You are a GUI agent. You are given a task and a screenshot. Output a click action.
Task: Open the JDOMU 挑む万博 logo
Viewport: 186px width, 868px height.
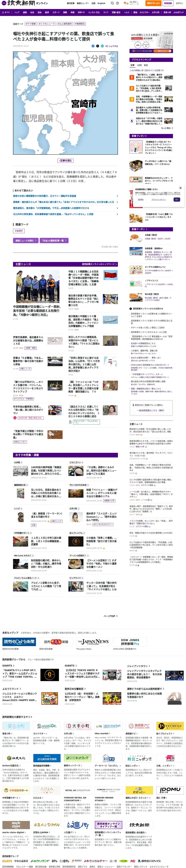170,790
